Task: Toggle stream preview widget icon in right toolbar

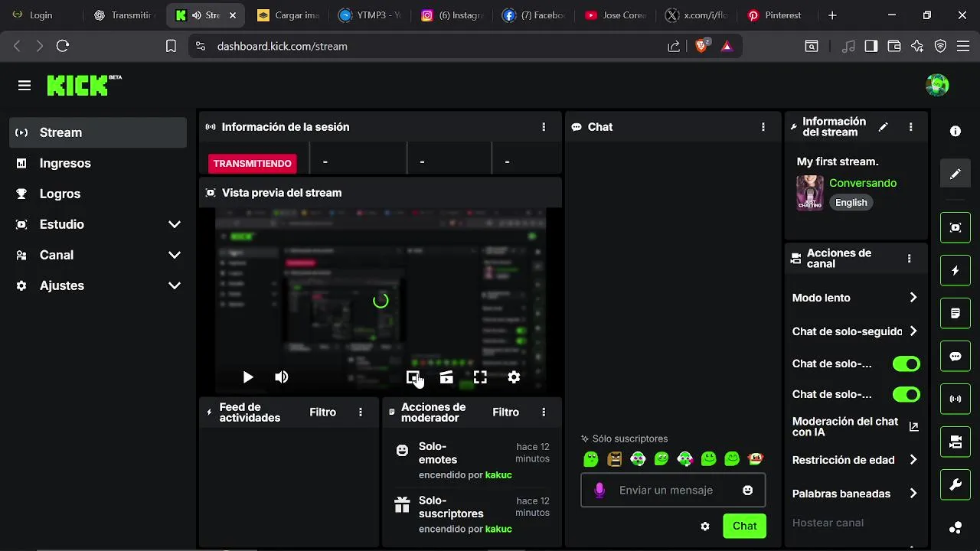Action: (955, 227)
